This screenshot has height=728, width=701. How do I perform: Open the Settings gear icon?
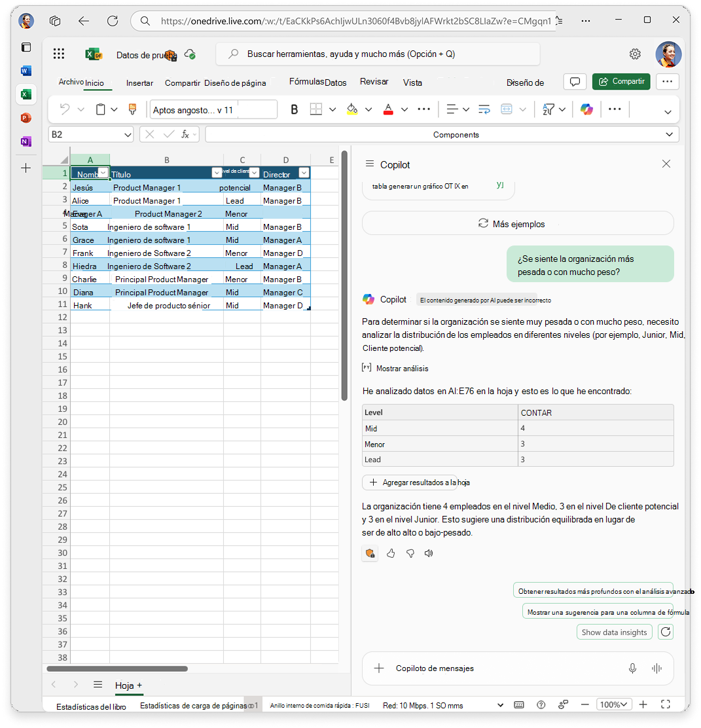pos(635,54)
